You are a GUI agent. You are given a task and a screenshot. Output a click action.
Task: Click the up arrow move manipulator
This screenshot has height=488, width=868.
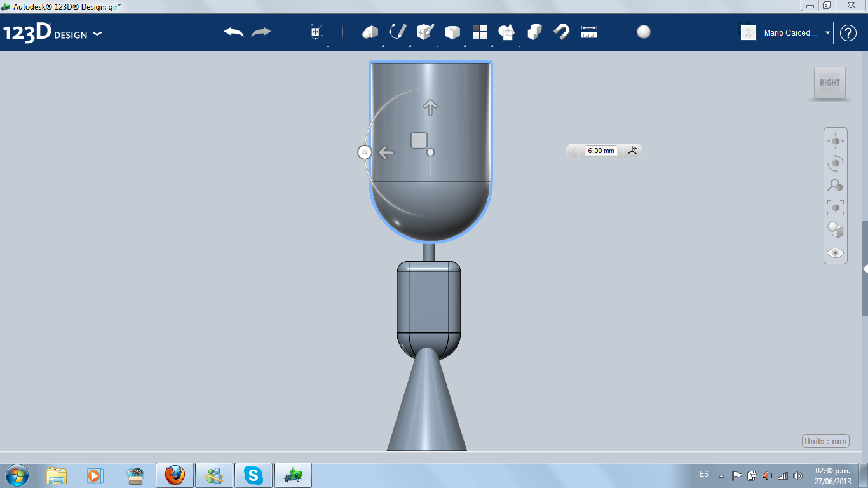[431, 107]
